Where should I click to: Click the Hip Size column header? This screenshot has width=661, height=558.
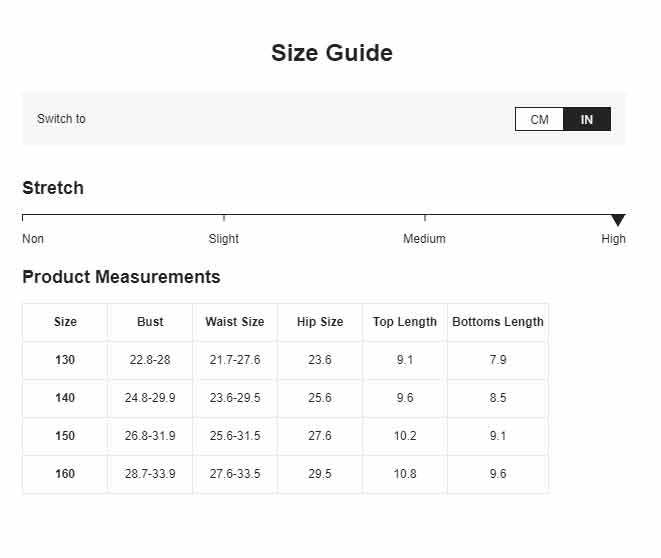click(x=320, y=322)
